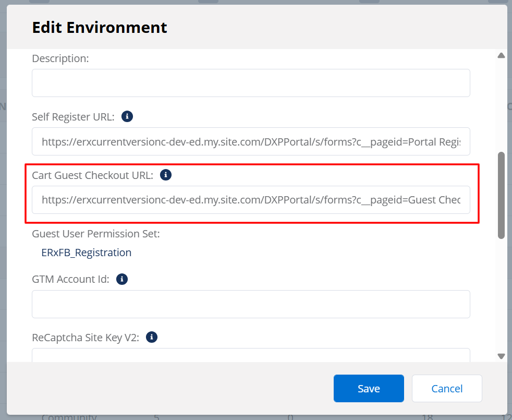Open the Cart Guest Checkout URL info tooltip
Screen dimensions: 512x420
pos(166,175)
